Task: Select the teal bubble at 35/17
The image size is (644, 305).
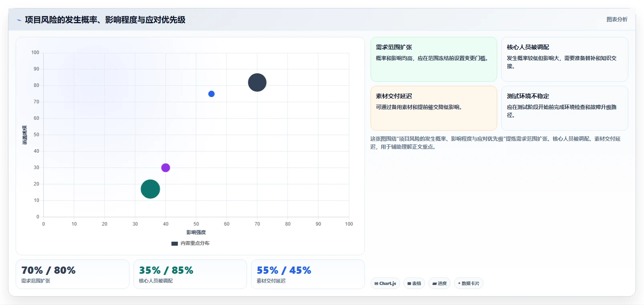Action: click(150, 189)
